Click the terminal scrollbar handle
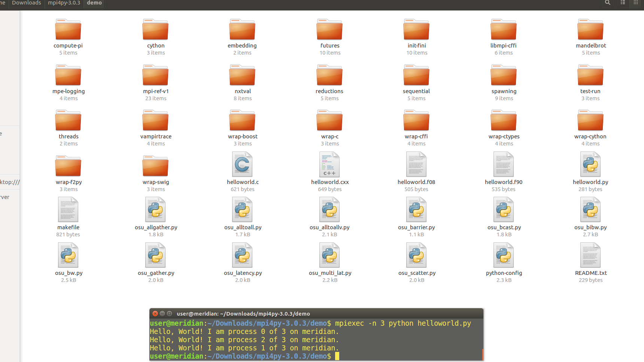 483,354
